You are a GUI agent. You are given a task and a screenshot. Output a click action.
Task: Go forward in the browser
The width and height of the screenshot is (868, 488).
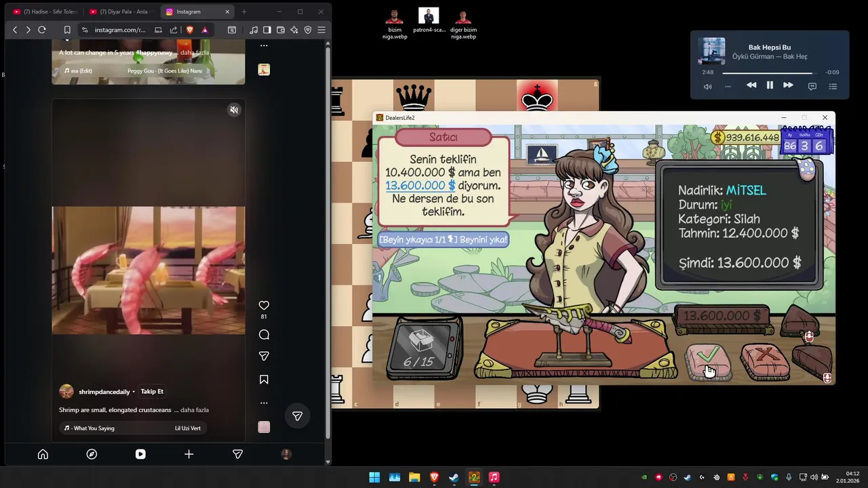click(x=28, y=30)
